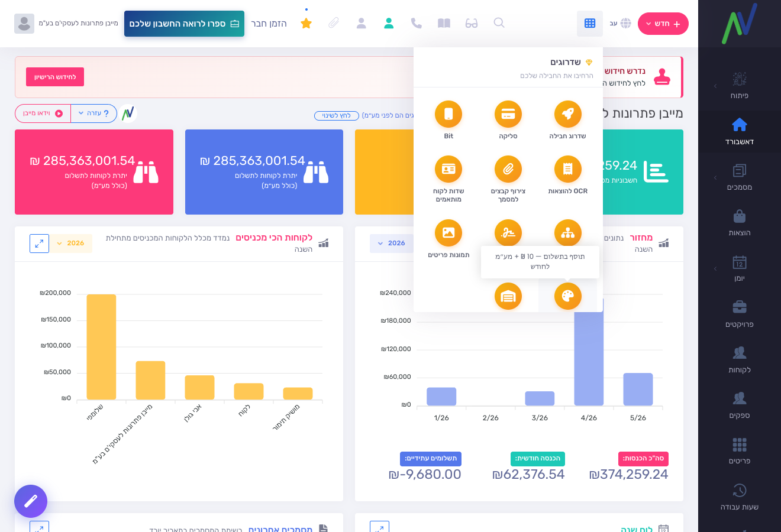Toggle the apps grid button in header
Image resolution: width=781 pixels, height=532 pixels.
[x=590, y=23]
